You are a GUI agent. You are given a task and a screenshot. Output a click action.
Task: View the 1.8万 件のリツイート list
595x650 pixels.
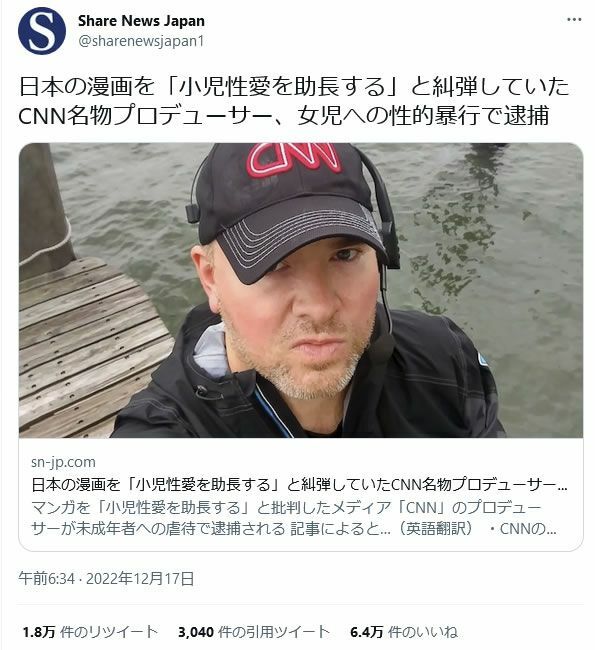click(x=90, y=632)
